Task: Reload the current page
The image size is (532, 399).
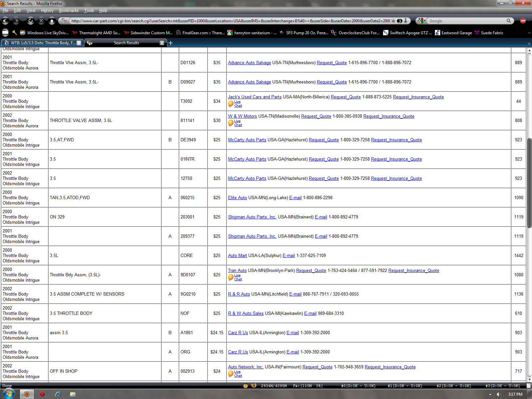Action: 31,21
